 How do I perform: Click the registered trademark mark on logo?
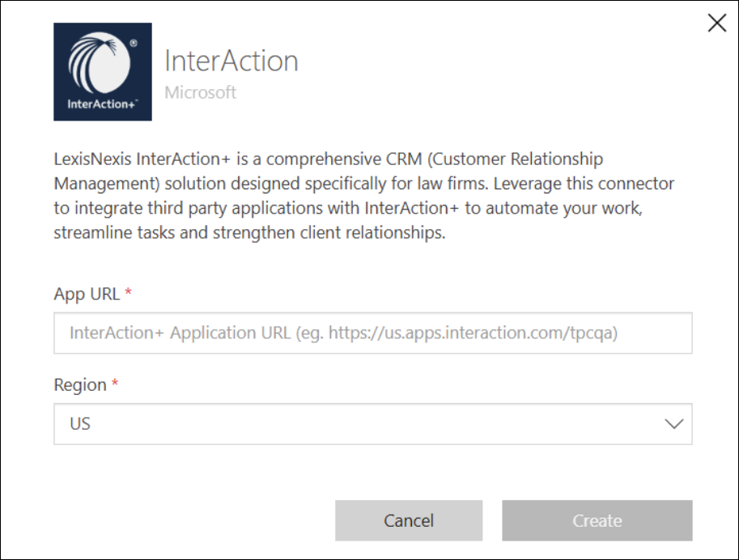(134, 43)
